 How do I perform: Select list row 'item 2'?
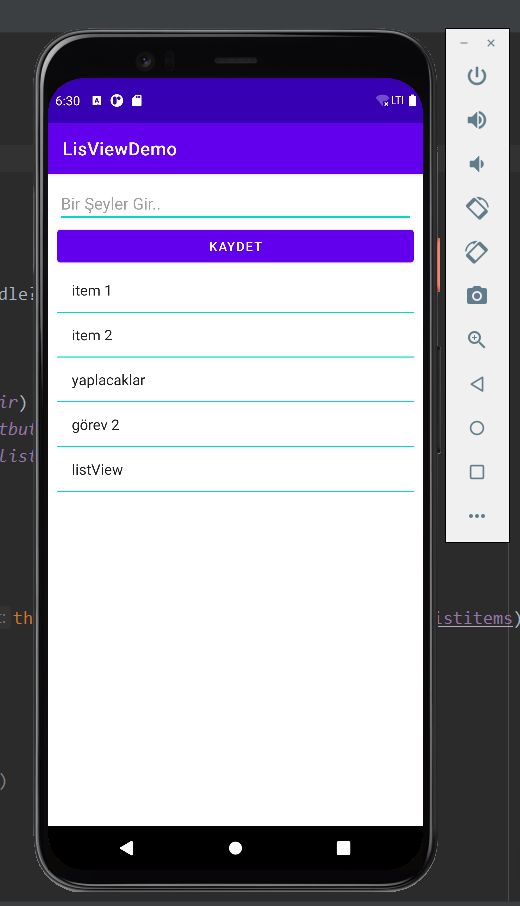point(235,335)
